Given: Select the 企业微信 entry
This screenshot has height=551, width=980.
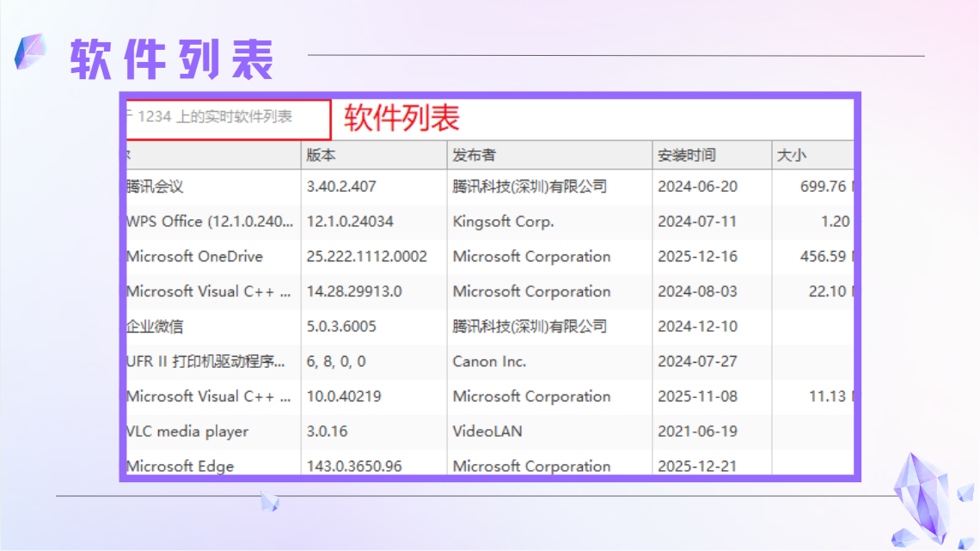Looking at the screenshot, I should (155, 326).
